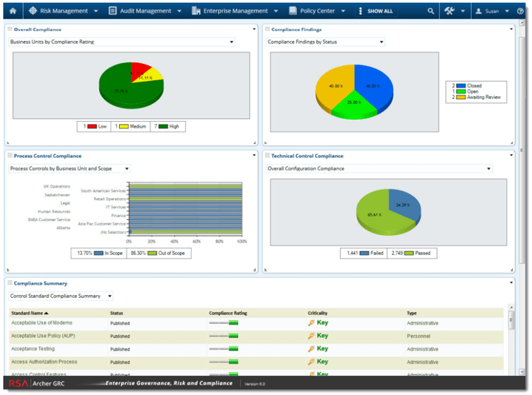Open the quick reference tools icon near Susan
Screen dimensions: 532x395
point(449,11)
